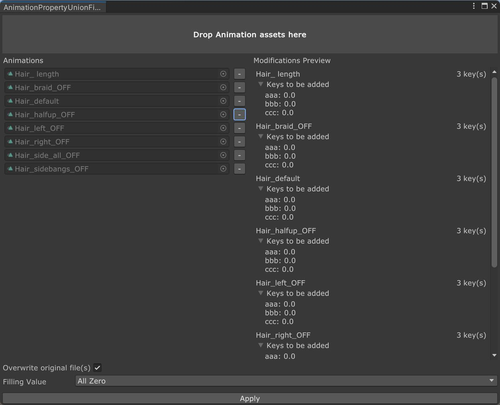Select the AnimationPropertyUnionFi... tab
Image resolution: width=500 pixels, height=405 pixels.
coord(53,7)
